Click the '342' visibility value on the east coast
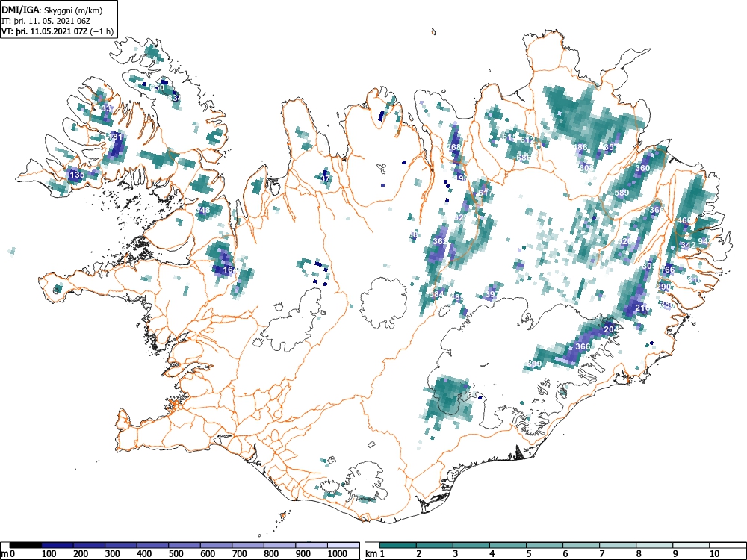This screenshot has height=560, width=747. click(688, 245)
